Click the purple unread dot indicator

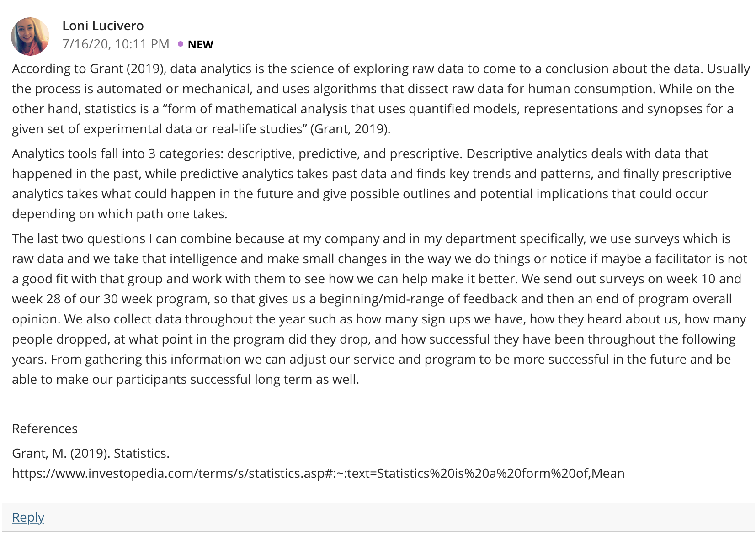pyautogui.click(x=181, y=44)
